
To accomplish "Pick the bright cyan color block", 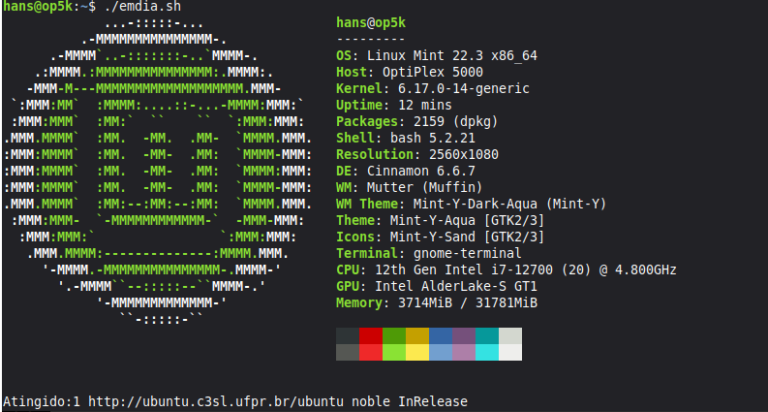I will [486, 352].
